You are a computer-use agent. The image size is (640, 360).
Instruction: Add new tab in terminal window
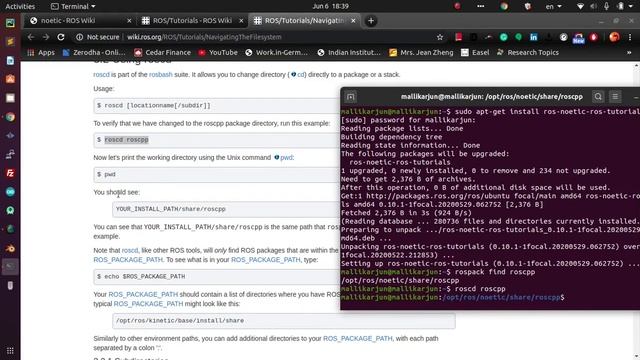pos(351,97)
